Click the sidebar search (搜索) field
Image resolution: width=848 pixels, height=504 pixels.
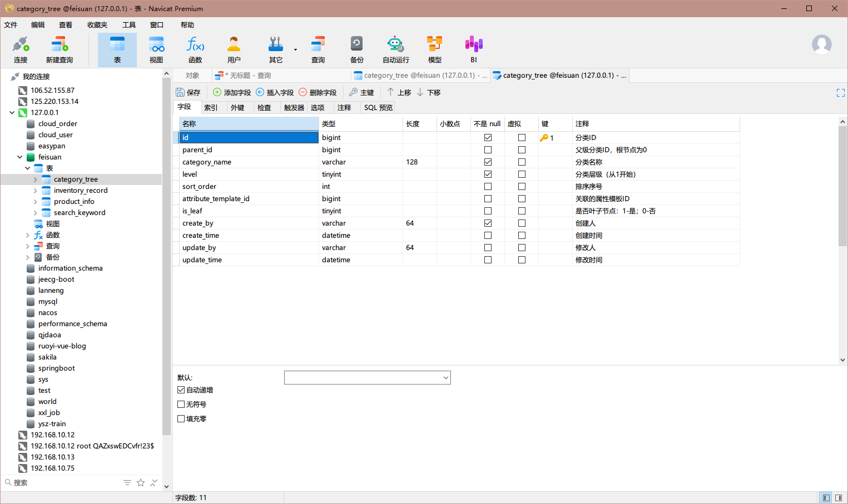click(61, 483)
